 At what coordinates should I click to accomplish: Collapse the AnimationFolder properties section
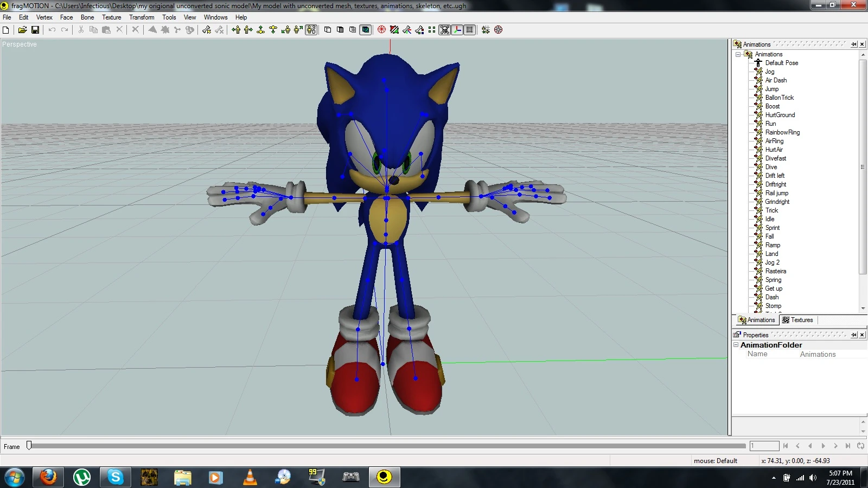point(736,345)
